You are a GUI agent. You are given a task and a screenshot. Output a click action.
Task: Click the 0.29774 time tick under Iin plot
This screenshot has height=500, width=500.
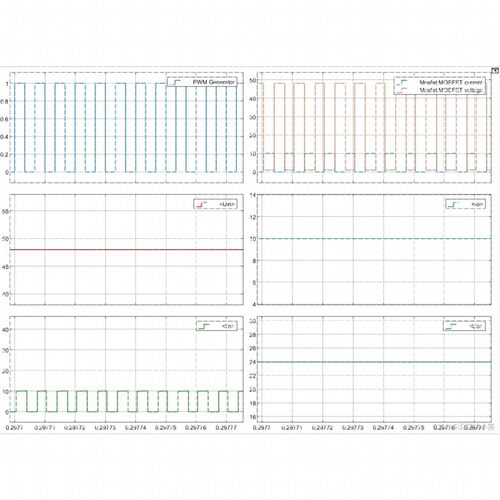coord(135,427)
